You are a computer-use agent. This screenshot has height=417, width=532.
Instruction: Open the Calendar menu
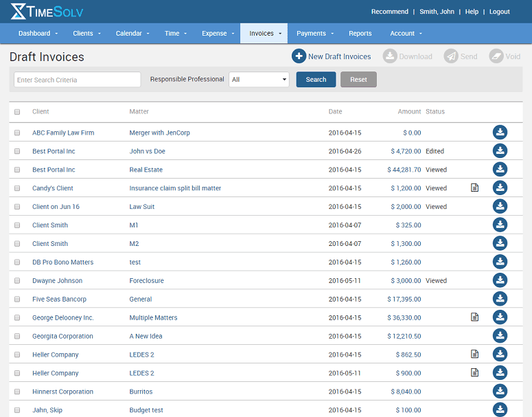[132, 33]
